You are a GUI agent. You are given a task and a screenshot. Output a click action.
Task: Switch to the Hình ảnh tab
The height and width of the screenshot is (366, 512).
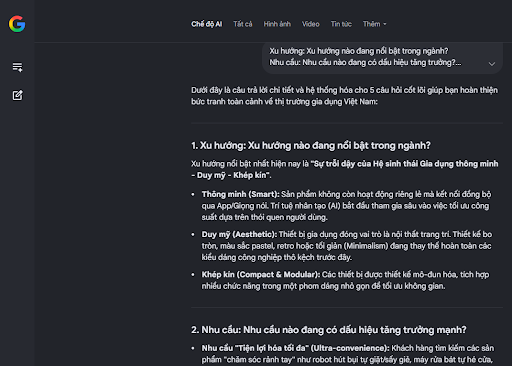[277, 24]
